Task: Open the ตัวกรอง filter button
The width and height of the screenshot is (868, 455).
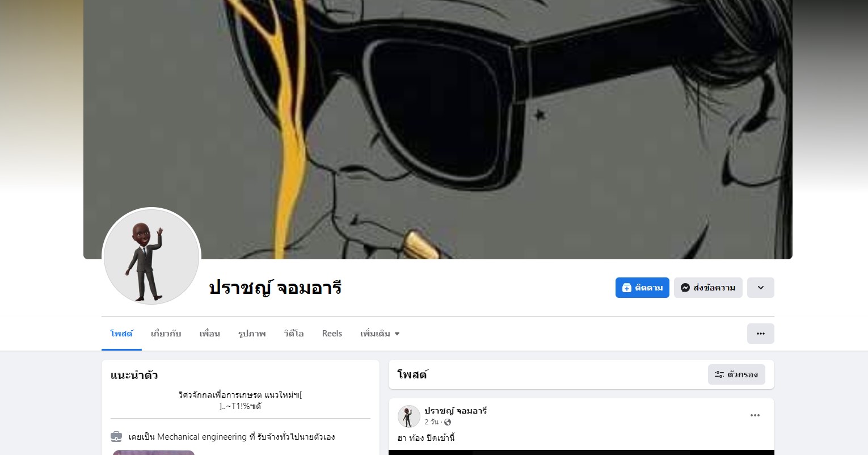Action: (736, 374)
